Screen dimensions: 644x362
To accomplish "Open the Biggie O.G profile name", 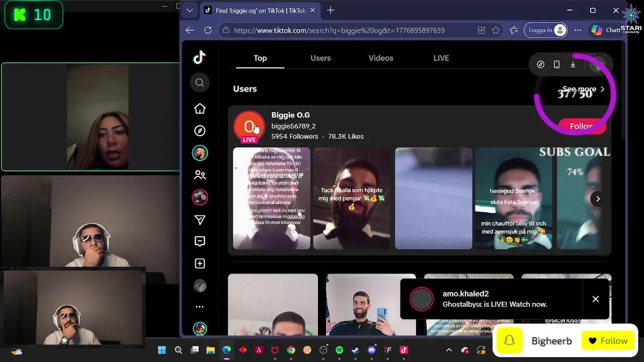I will click(x=290, y=115).
